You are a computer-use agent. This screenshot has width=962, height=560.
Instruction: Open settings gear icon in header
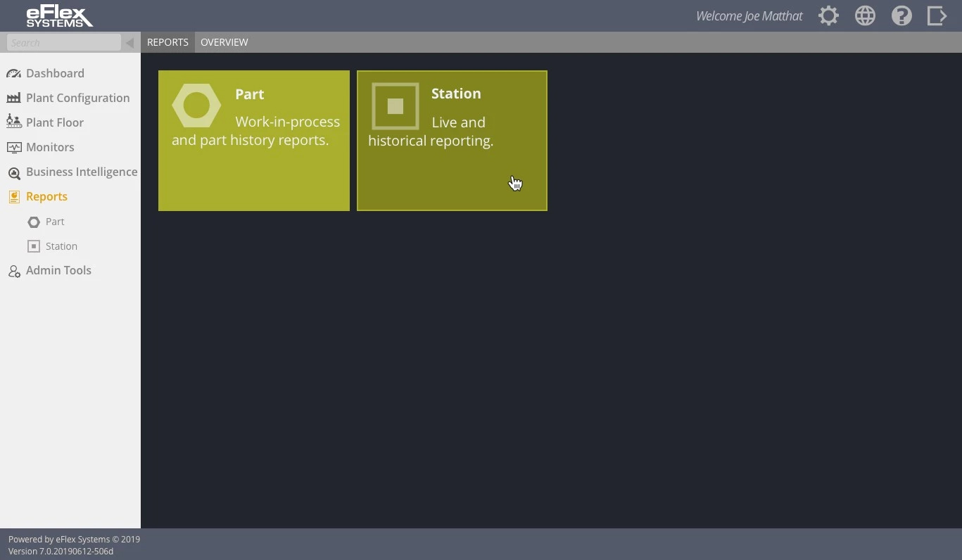pos(828,15)
